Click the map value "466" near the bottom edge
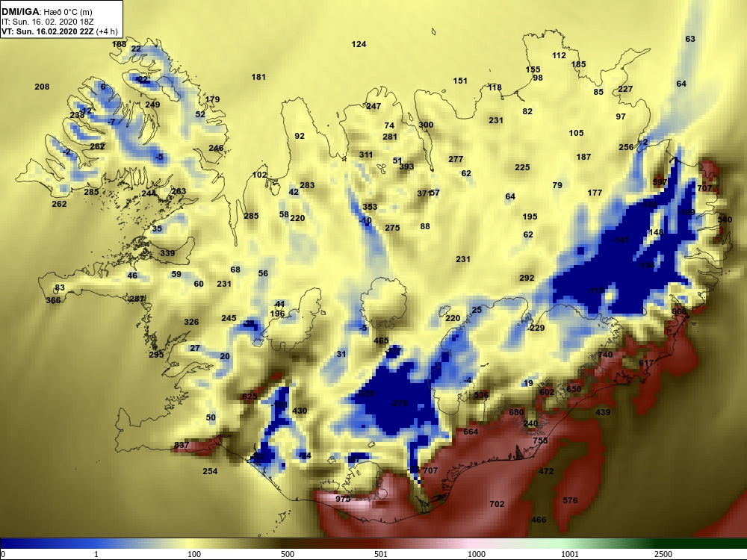 coord(539,520)
